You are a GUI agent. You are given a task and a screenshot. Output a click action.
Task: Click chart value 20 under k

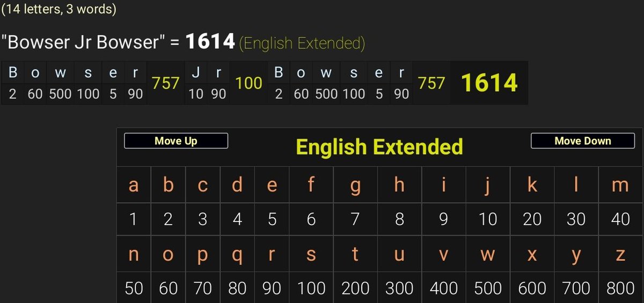pos(532,219)
